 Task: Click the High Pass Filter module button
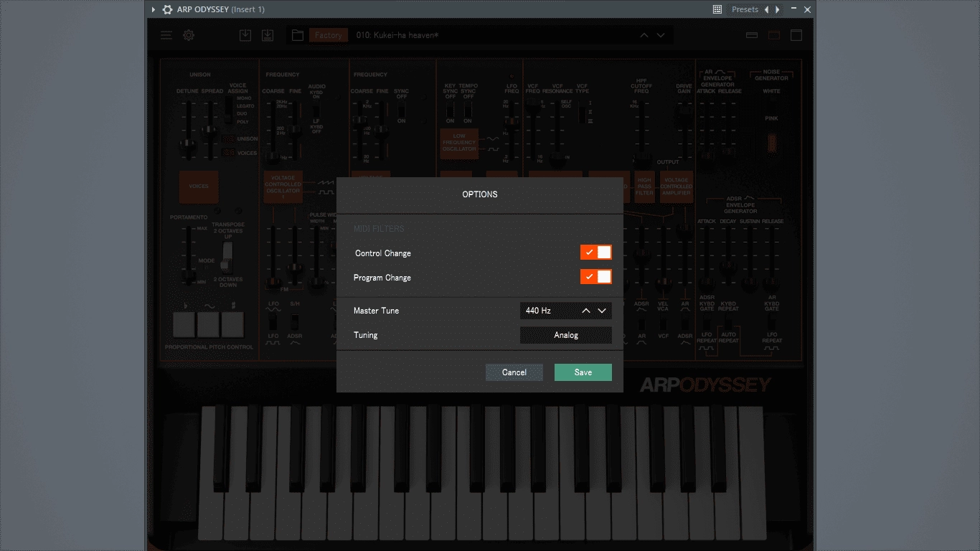pyautogui.click(x=645, y=187)
